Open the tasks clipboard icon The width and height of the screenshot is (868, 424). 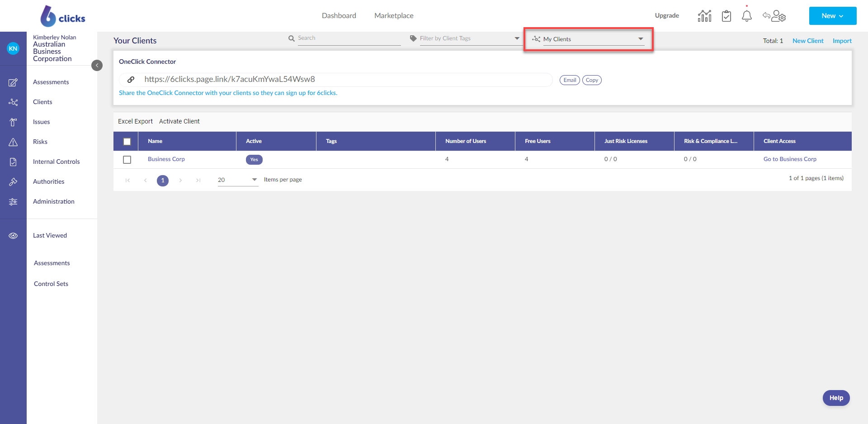(726, 16)
